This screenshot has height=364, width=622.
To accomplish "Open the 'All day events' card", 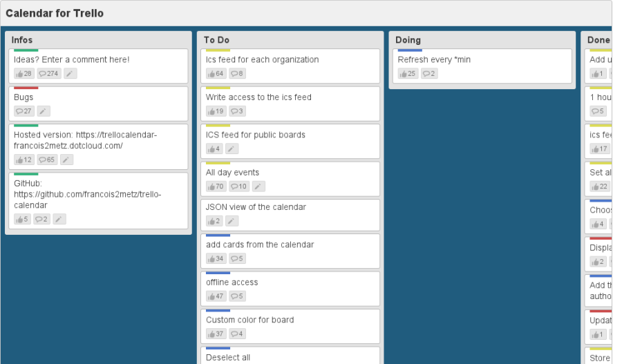I will [290, 179].
